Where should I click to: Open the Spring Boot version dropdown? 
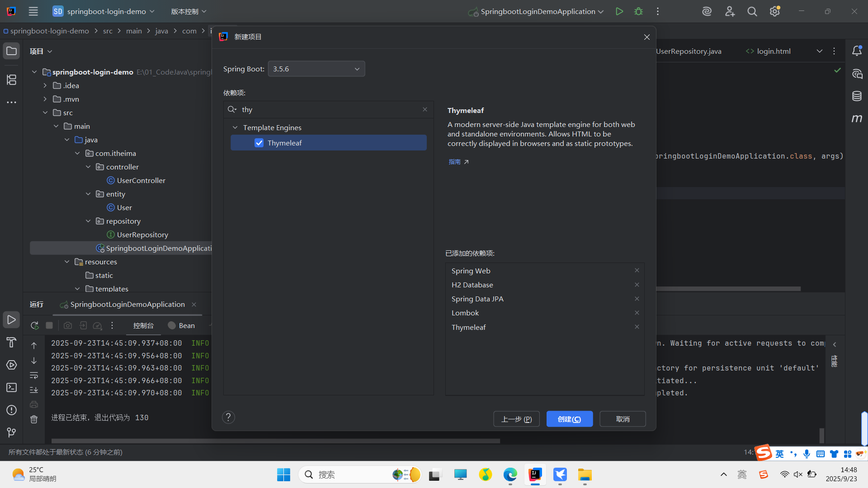(356, 69)
